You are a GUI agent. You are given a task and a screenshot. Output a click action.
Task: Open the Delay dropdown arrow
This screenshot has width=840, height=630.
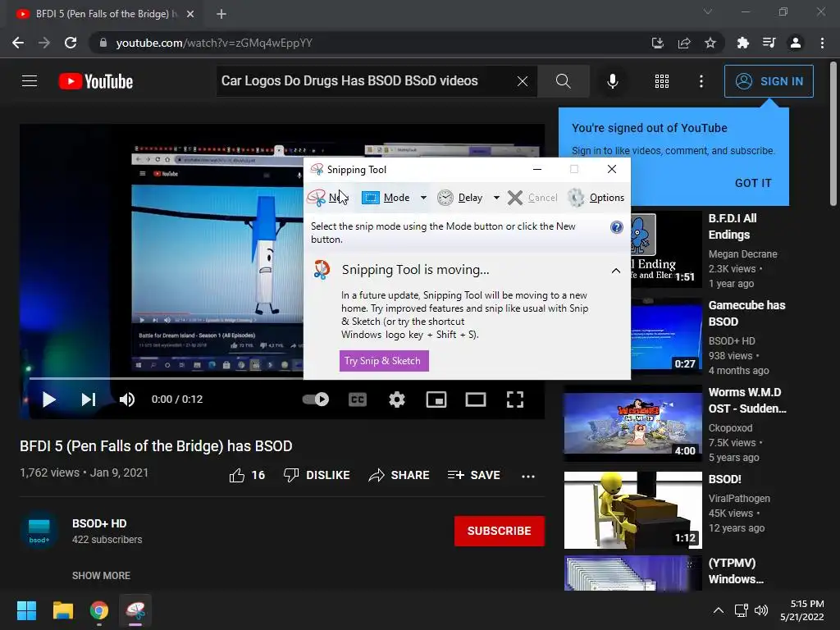pos(496,198)
